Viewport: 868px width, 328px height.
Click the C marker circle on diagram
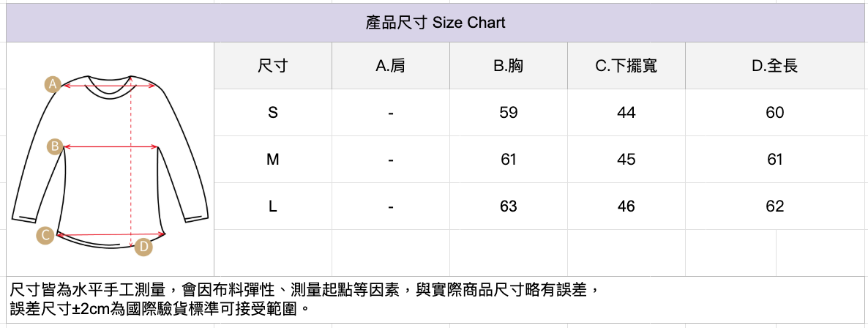point(46,235)
